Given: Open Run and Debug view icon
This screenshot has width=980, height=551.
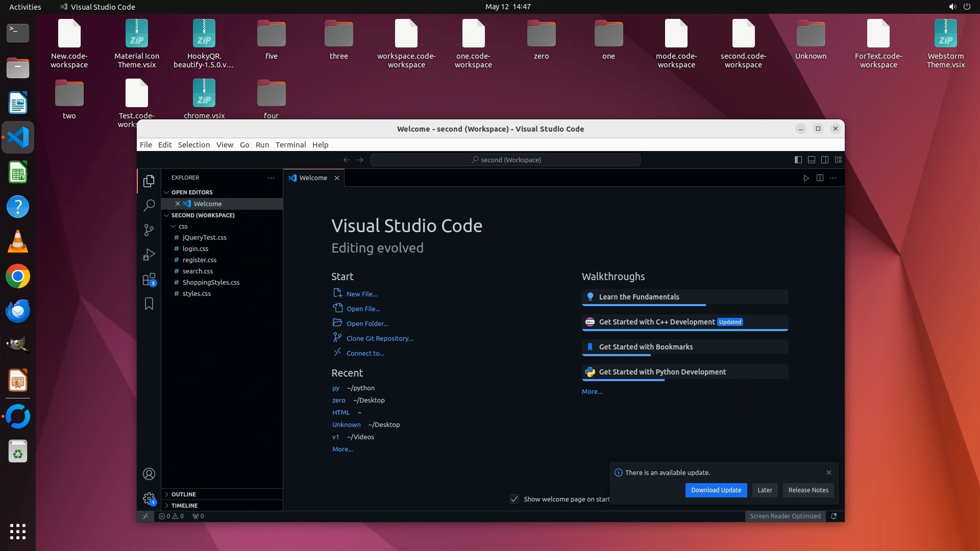Looking at the screenshot, I should 149,255.
